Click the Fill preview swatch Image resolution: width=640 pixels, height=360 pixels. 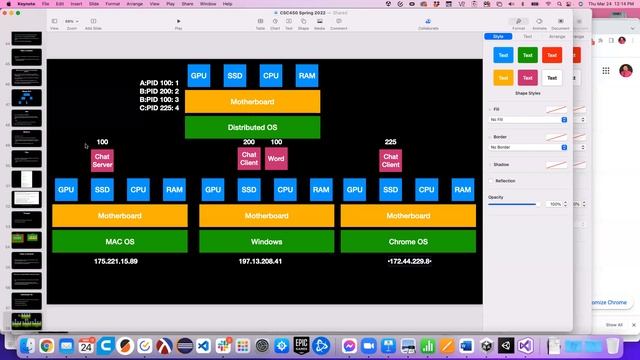pyautogui.click(x=557, y=109)
